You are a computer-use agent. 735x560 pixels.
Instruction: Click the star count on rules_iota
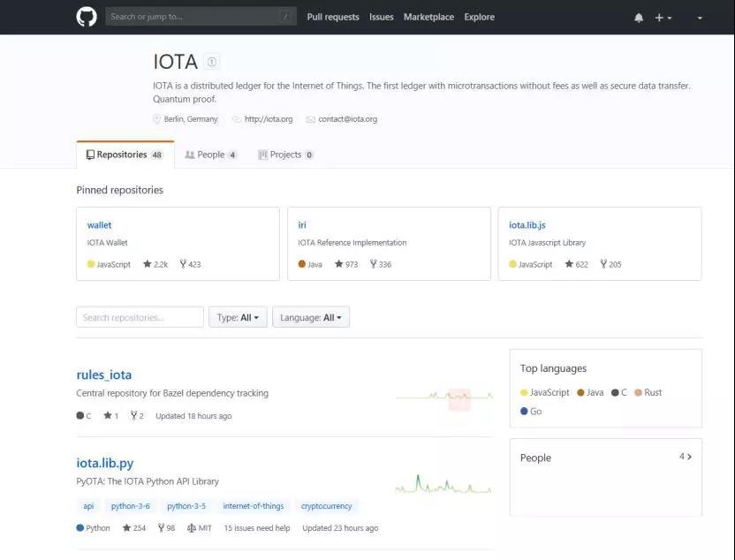(x=110, y=416)
